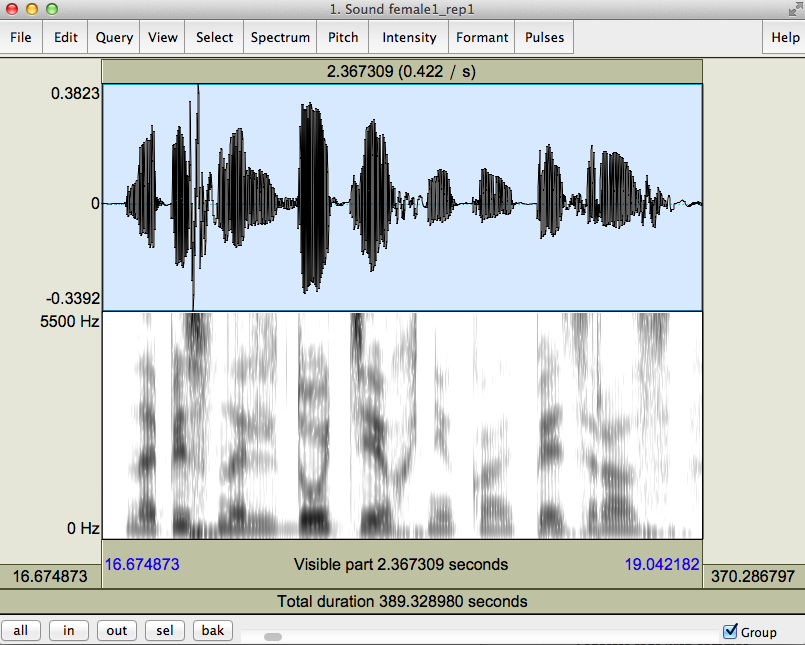This screenshot has width=805, height=645.
Task: Open the Edit menu
Action: coord(66,37)
